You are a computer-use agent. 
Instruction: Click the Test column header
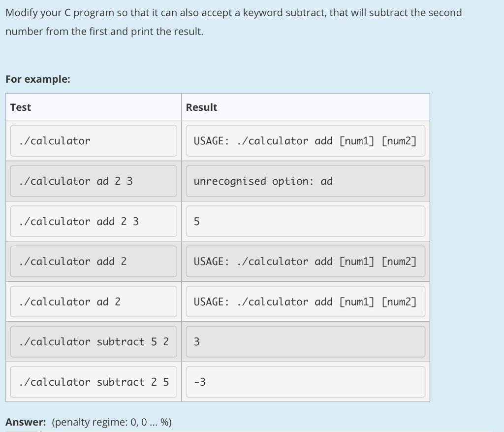(x=20, y=107)
